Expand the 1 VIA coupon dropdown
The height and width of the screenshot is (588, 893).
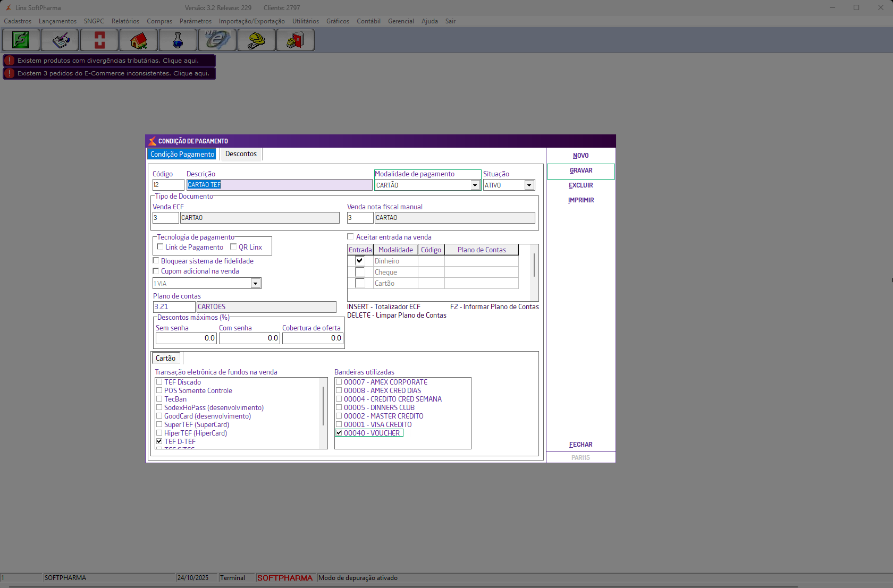(256, 284)
